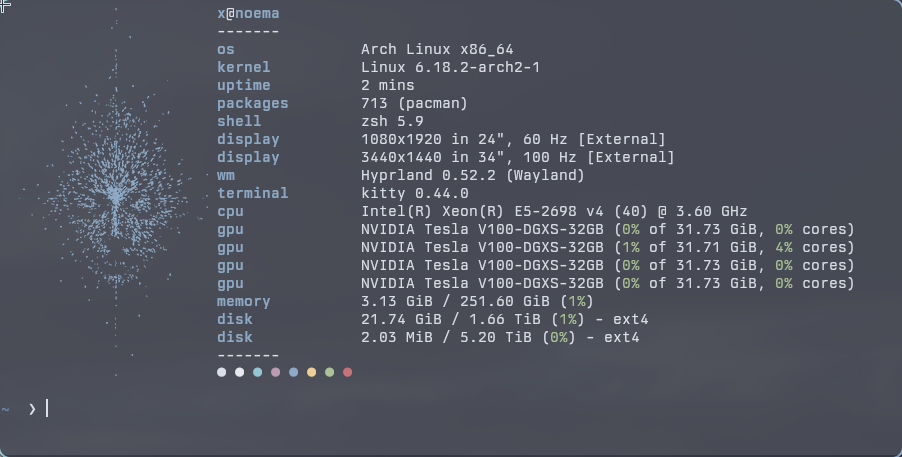Click 'Linux 6.18.2-arch2-1' kernel value

(x=450, y=67)
